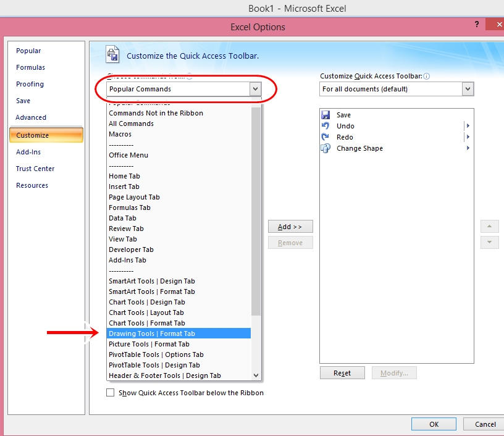
Task: Click the Save disk icon in toolbar list
Action: click(x=325, y=115)
